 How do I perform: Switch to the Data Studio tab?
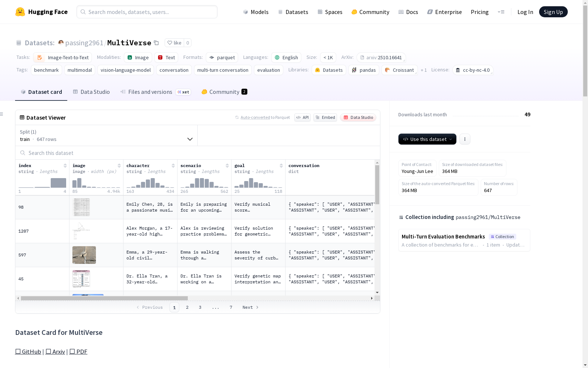[x=92, y=92]
